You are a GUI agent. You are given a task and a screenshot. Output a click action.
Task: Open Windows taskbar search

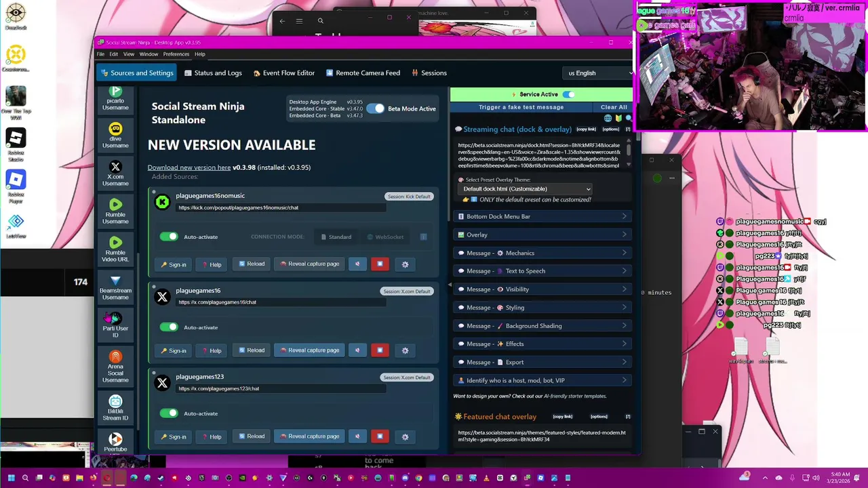(x=24, y=478)
